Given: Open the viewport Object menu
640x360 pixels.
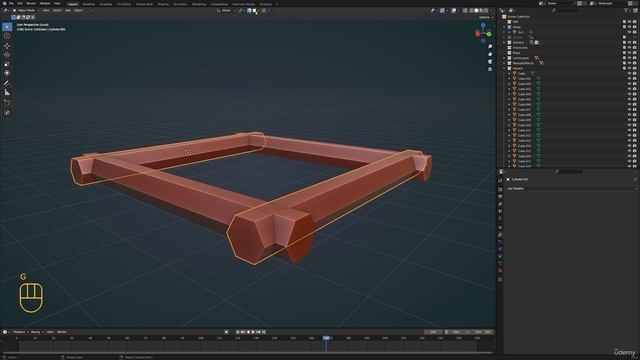Looking at the screenshot, I should (79, 10).
